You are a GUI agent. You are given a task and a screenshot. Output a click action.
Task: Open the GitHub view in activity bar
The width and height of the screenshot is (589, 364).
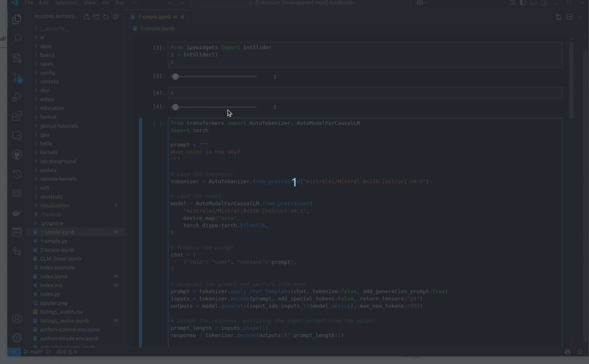tap(17, 155)
